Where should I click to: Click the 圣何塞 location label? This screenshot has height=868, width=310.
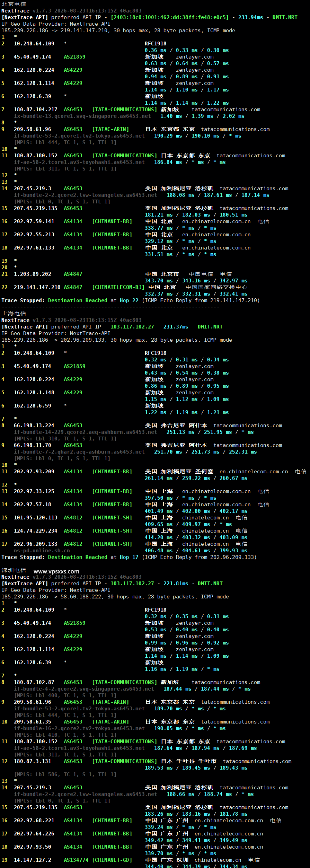coord(204,472)
